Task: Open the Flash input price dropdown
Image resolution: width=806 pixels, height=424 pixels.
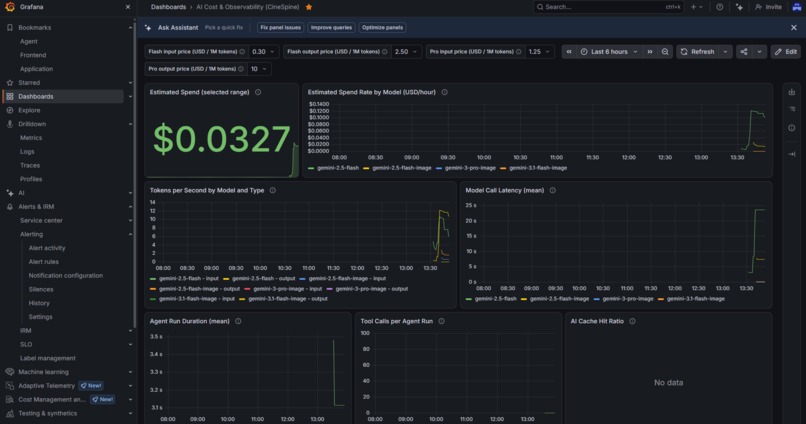Action: [x=264, y=52]
